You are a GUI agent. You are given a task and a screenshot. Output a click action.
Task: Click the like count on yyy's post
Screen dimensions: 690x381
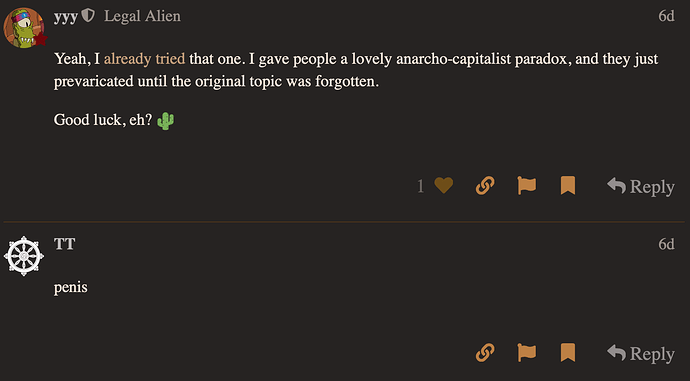421,186
